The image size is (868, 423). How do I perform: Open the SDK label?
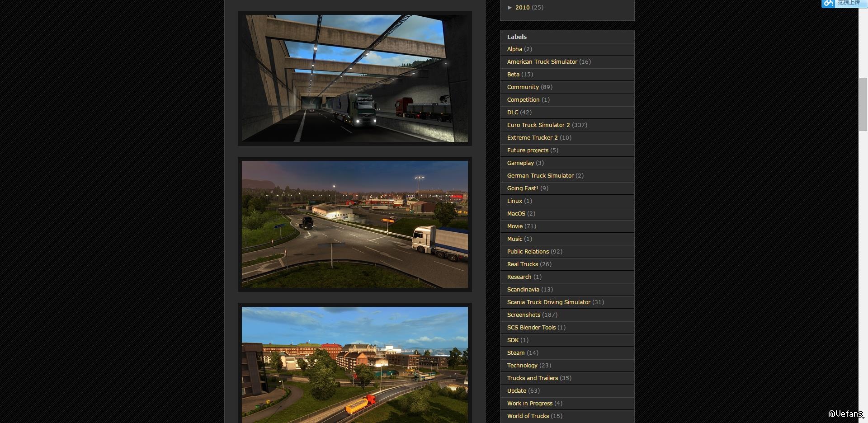(513, 340)
